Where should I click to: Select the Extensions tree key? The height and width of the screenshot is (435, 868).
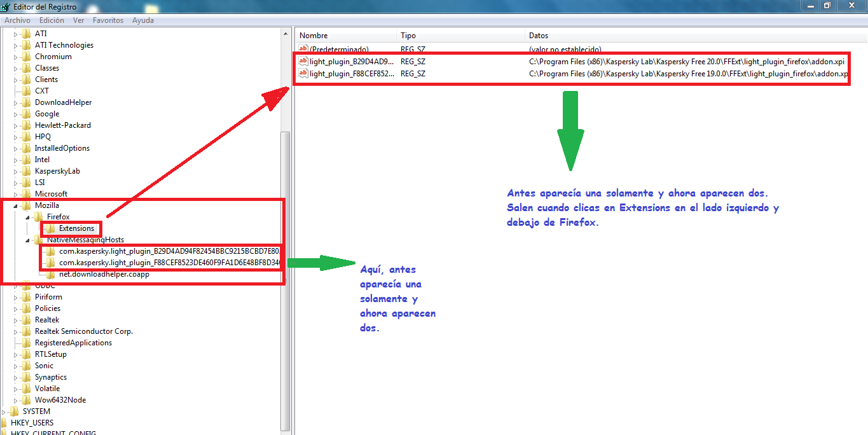[77, 228]
